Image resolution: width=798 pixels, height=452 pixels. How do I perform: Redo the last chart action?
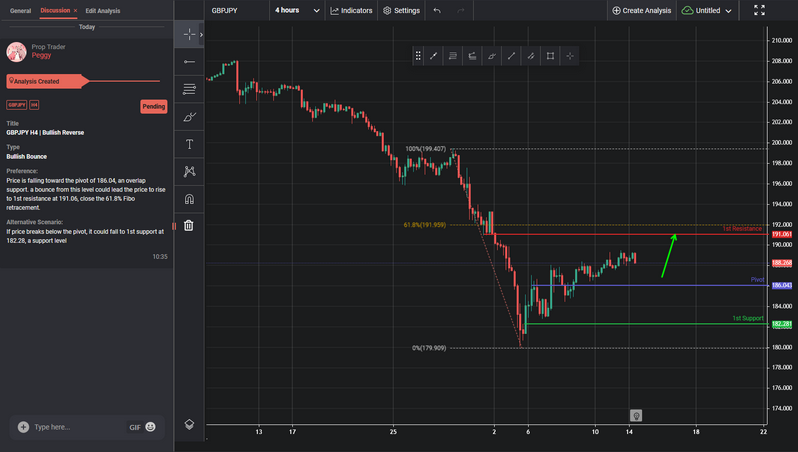pos(461,10)
